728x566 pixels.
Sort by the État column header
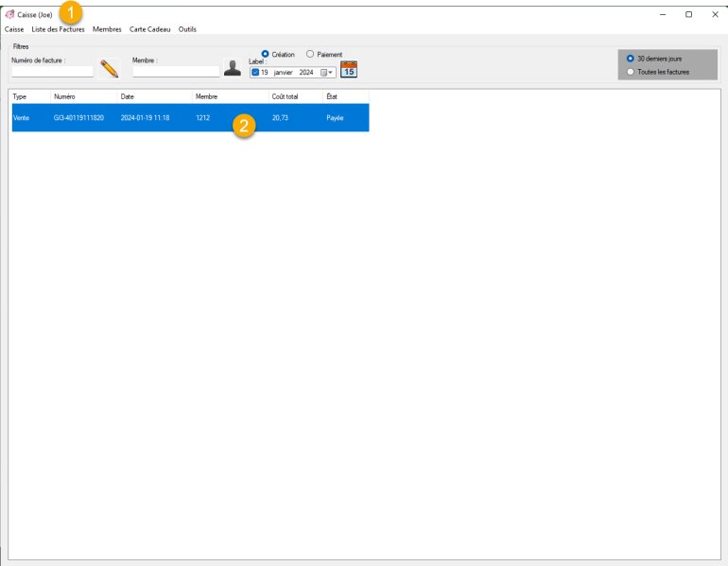click(x=346, y=96)
